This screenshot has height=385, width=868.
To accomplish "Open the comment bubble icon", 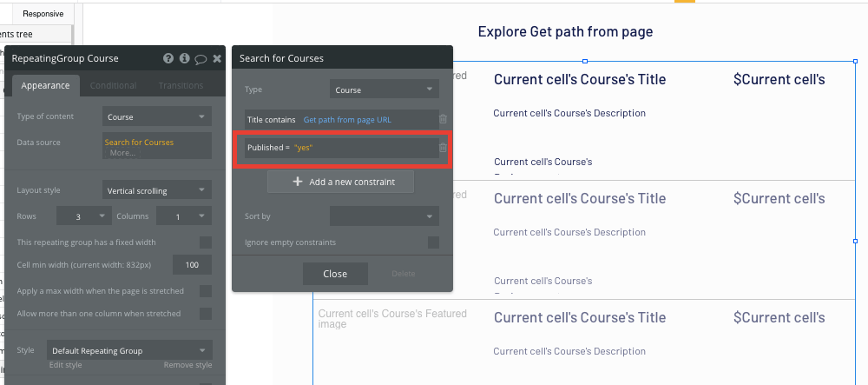I will pos(201,59).
